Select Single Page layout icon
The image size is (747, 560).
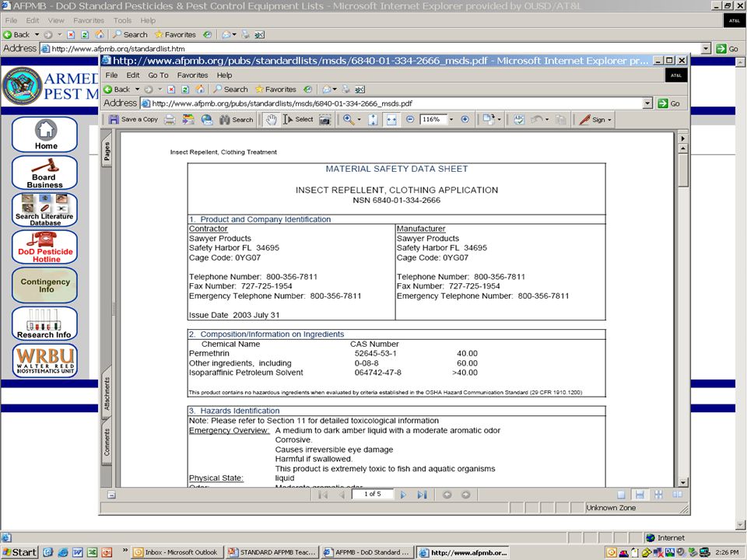click(621, 495)
